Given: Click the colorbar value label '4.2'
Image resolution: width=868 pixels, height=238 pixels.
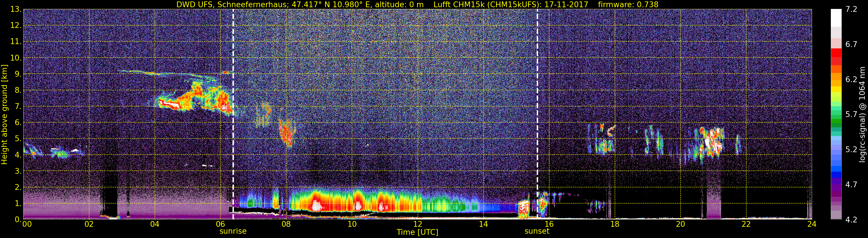Looking at the screenshot, I should [x=851, y=220].
